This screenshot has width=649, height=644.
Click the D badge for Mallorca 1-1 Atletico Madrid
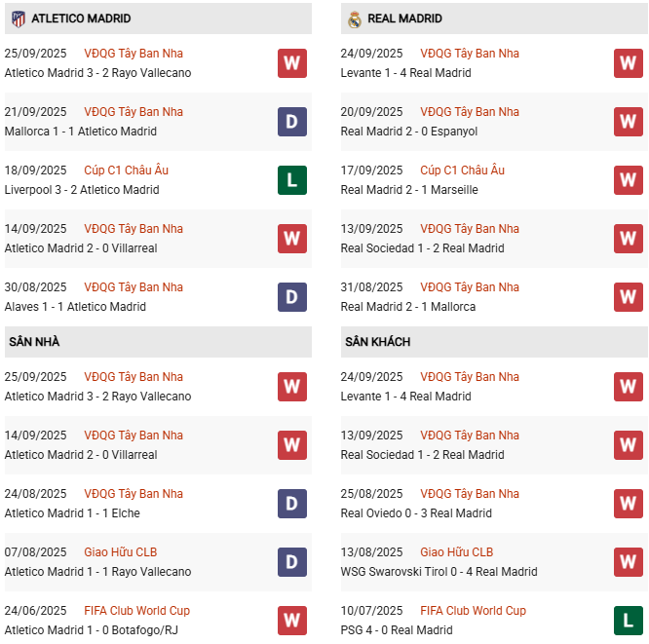[x=292, y=122]
